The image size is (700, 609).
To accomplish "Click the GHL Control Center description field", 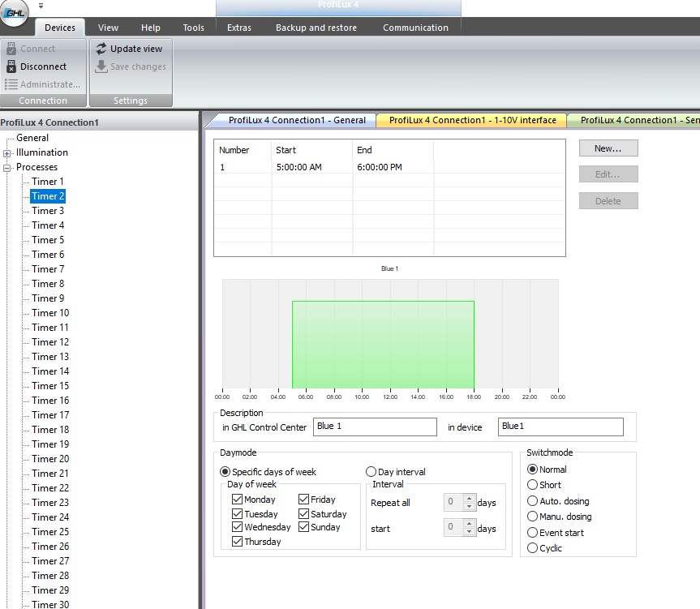I will [x=375, y=427].
